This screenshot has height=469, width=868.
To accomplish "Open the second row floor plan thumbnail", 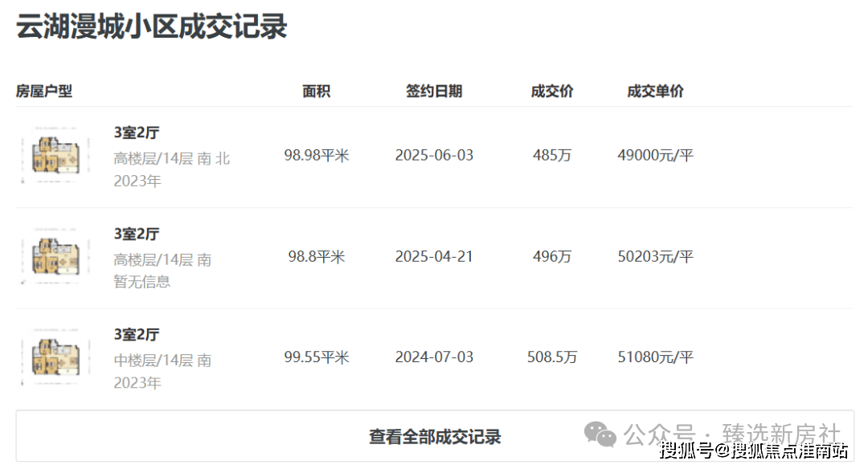I will point(53,257).
